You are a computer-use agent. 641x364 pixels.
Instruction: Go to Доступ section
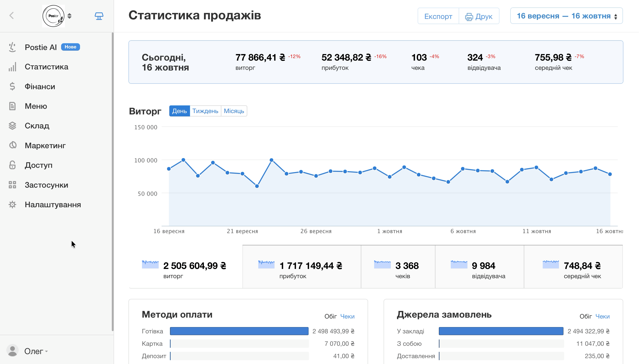[39, 165]
